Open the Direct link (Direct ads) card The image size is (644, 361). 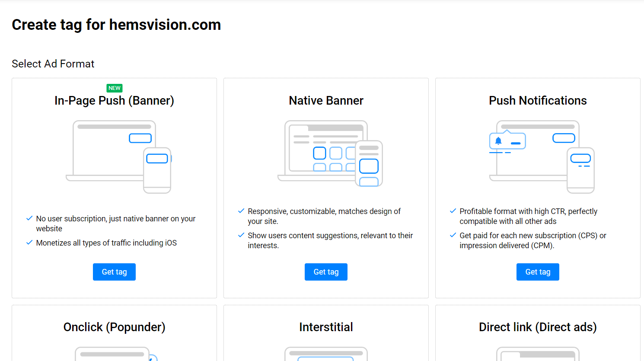pos(537,327)
